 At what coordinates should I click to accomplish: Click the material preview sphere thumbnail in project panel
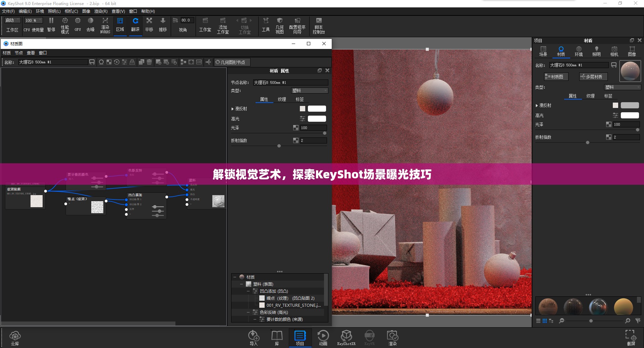click(x=630, y=71)
